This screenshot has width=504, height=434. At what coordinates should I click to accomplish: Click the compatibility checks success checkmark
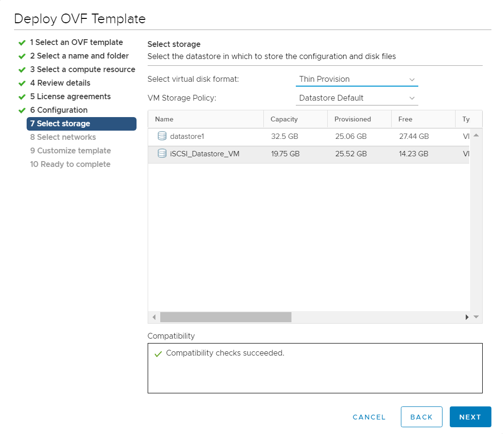[158, 354]
